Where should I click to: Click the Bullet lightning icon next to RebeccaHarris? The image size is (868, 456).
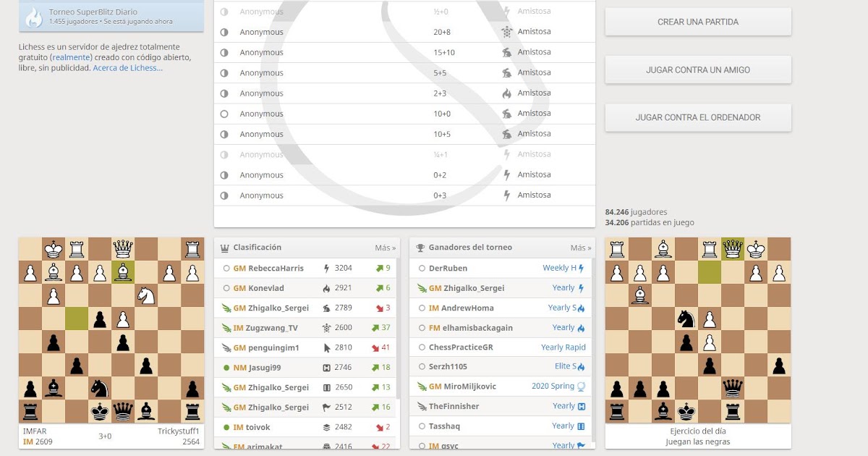pyautogui.click(x=326, y=268)
